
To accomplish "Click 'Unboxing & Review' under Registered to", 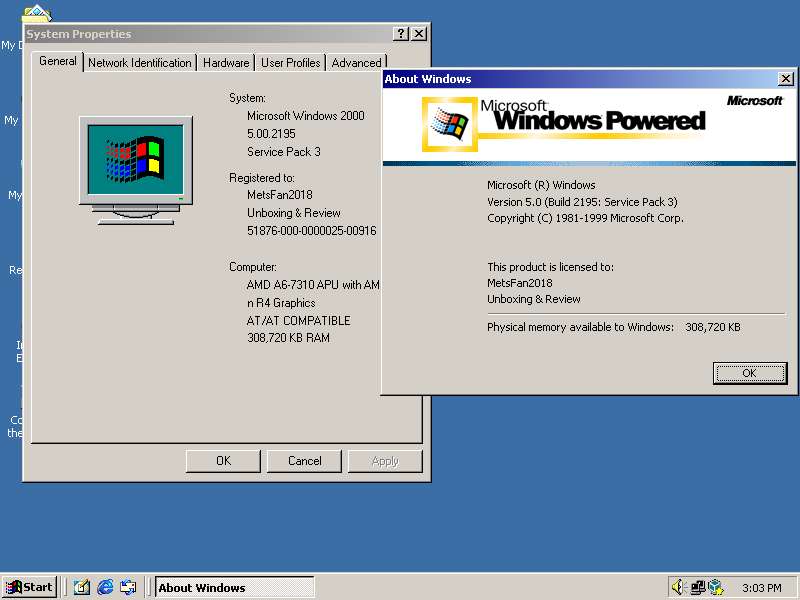I will (x=294, y=213).
